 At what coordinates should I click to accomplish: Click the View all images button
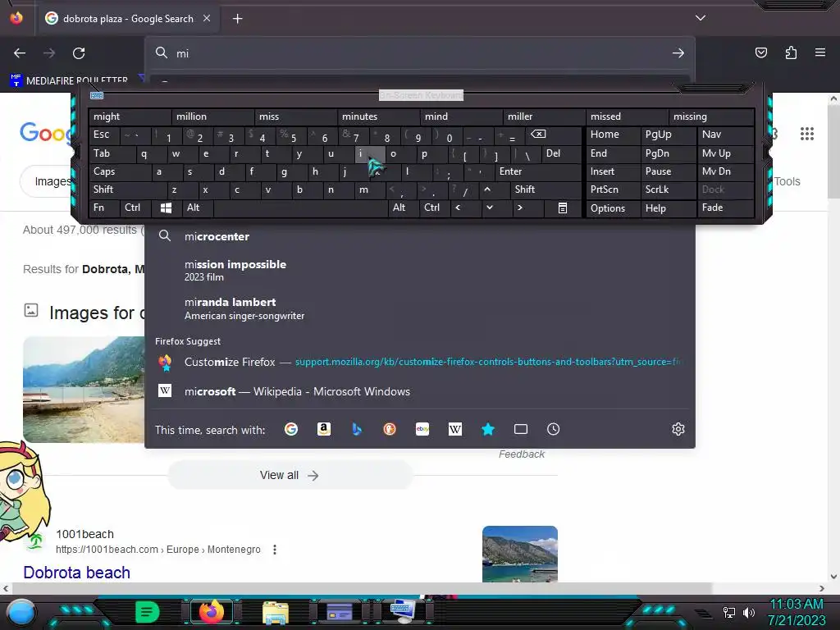[290, 475]
